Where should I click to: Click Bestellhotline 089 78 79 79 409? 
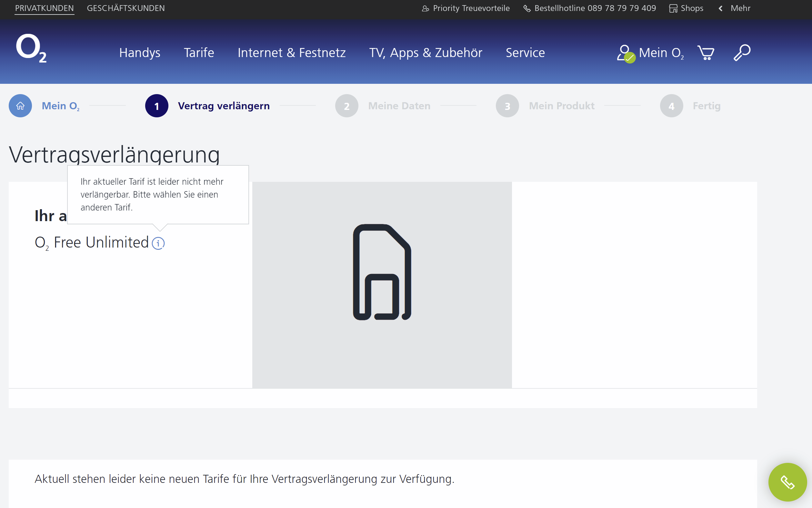tap(595, 8)
